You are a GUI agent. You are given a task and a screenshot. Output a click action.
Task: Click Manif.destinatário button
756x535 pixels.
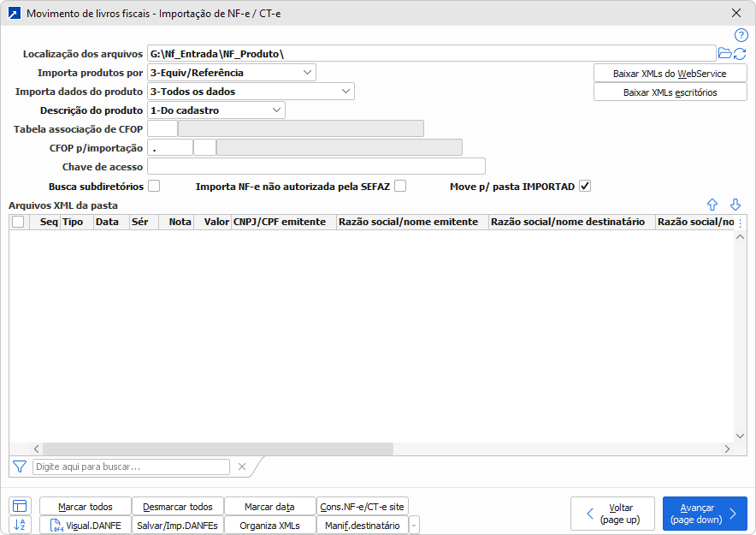coord(363,526)
